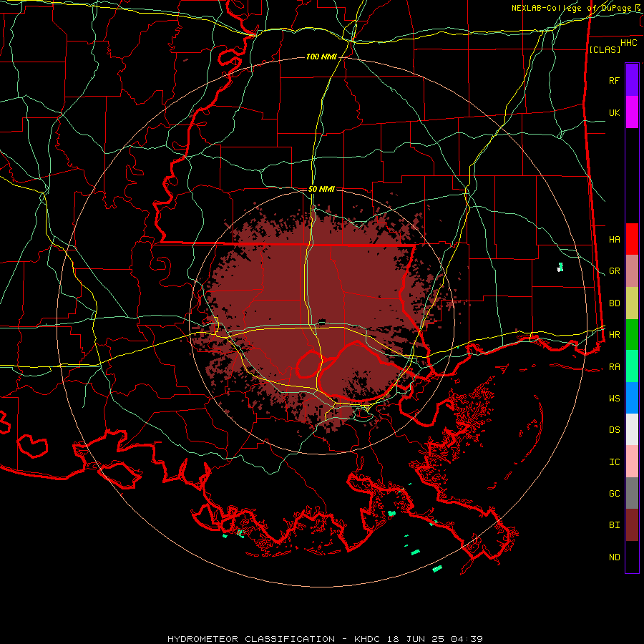644x644 pixels.
Task: Click the BI brown legend swatch
Action: coord(632,525)
